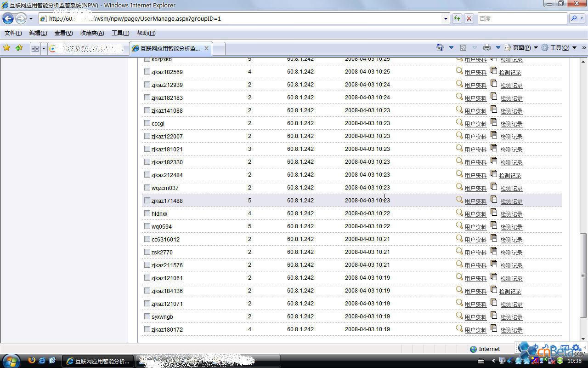Click the Home page icon in toolbar
The image size is (588, 368).
coord(440,48)
